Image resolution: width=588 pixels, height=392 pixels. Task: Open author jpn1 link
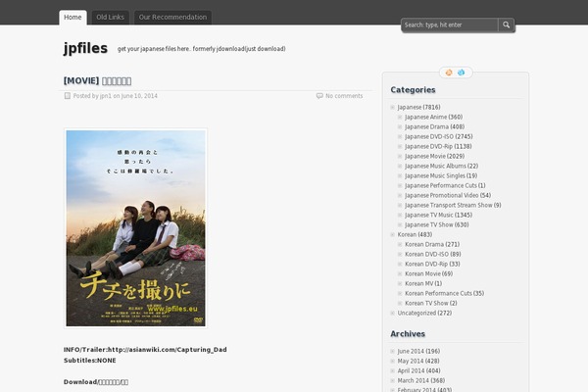pyautogui.click(x=106, y=96)
